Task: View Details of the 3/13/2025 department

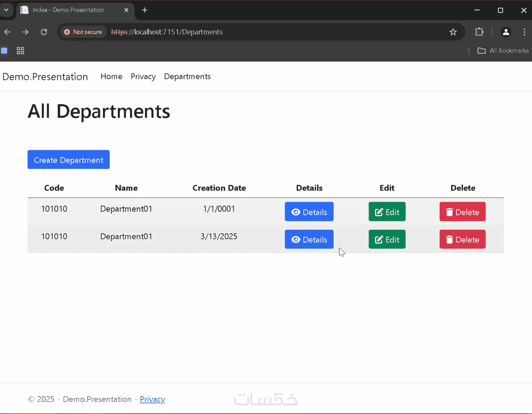Action: 309,239
